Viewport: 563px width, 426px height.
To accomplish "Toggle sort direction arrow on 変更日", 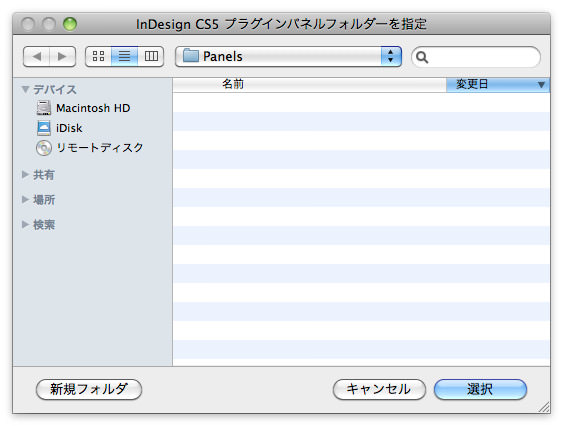I will tap(541, 85).
